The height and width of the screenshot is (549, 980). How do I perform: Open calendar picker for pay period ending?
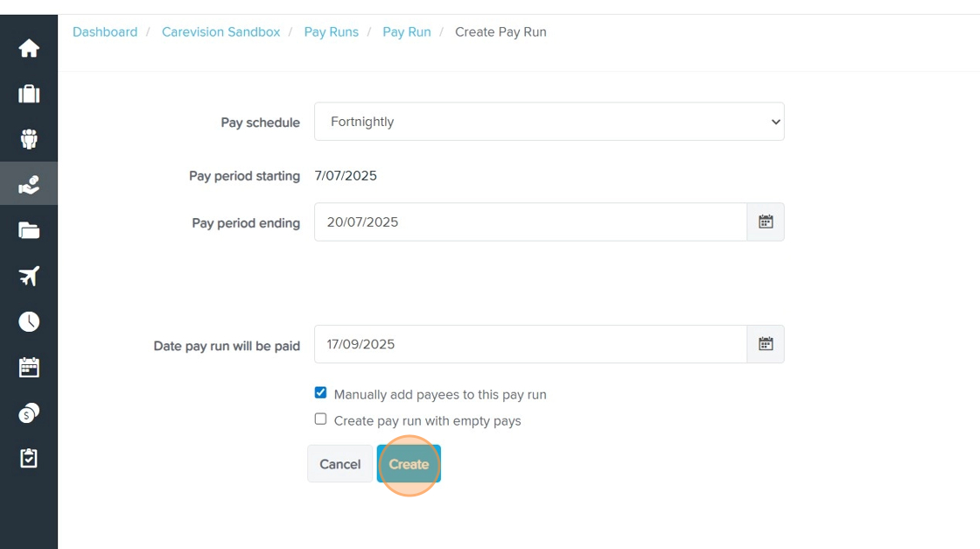coord(766,222)
